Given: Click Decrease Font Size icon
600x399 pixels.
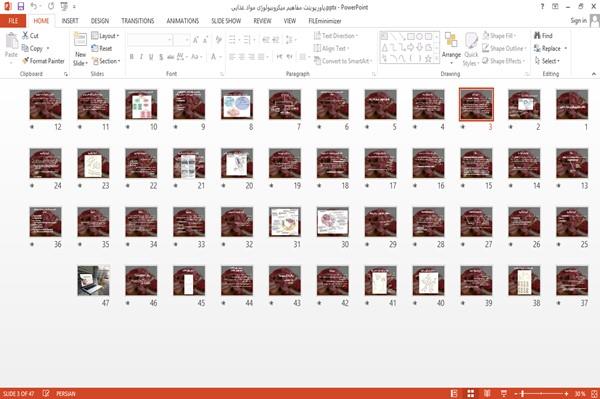Looking at the screenshot, I should tap(205, 40).
